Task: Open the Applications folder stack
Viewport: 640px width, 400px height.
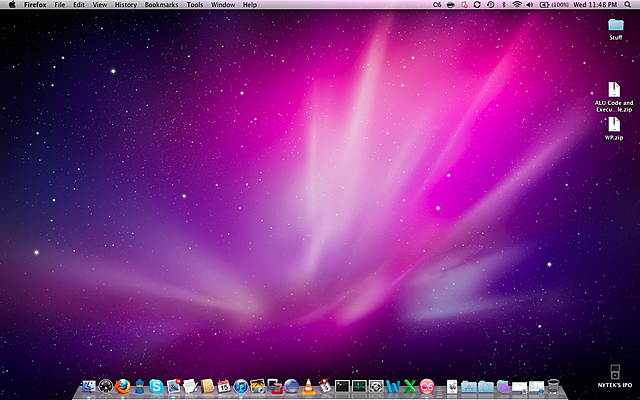Action: 469,386
